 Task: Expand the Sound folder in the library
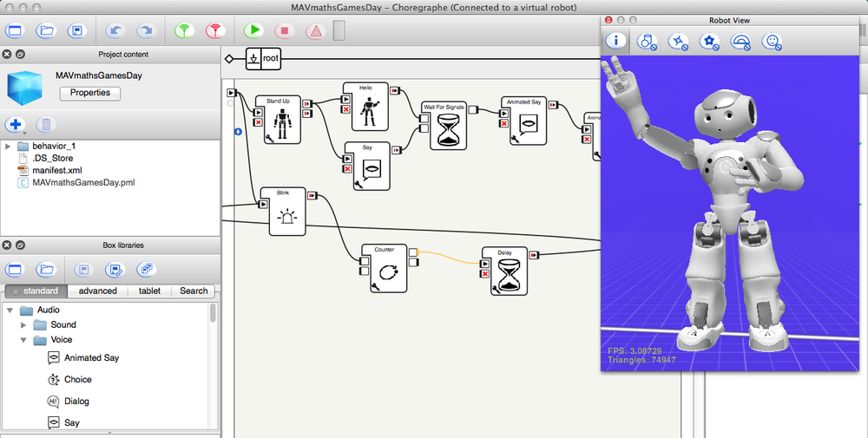(x=24, y=324)
